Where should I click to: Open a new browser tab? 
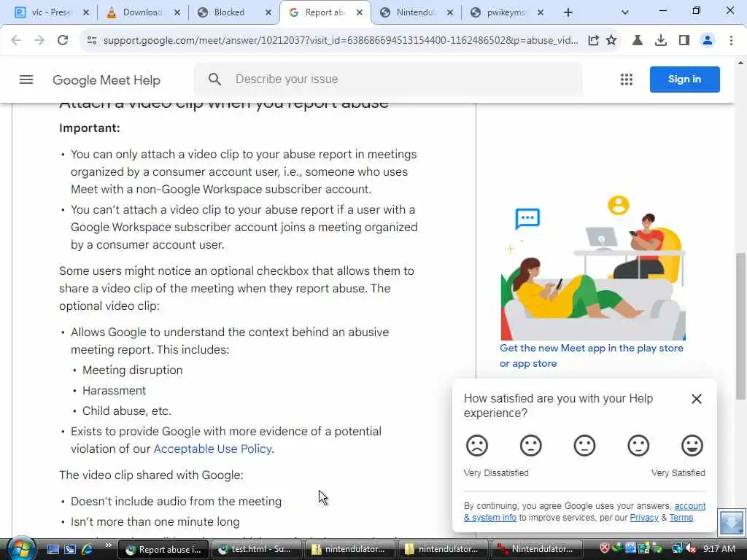click(x=568, y=12)
